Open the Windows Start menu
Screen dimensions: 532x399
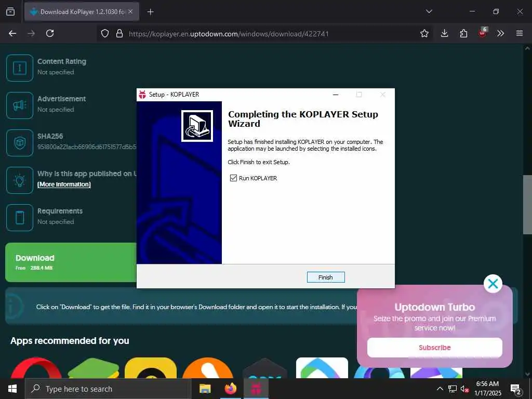tap(12, 389)
